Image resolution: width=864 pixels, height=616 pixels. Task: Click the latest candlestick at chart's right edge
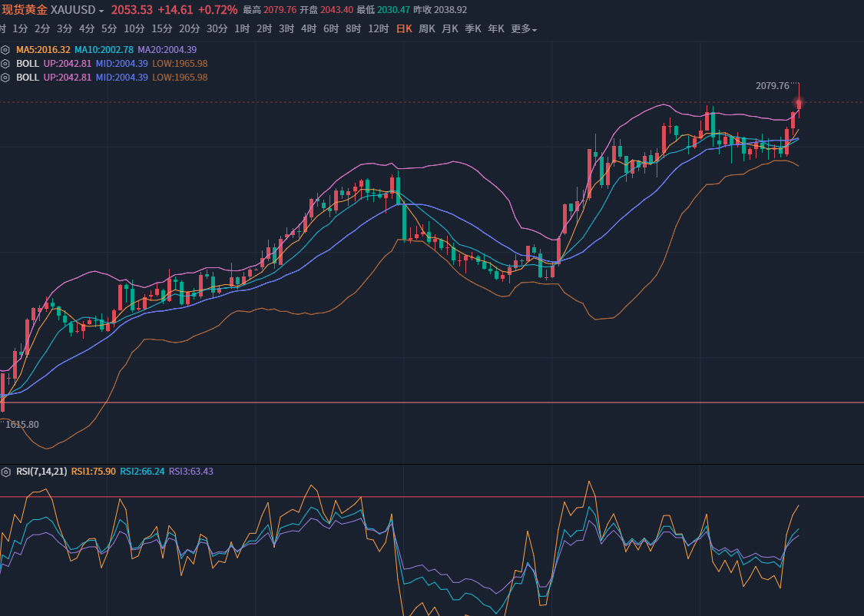pos(799,104)
